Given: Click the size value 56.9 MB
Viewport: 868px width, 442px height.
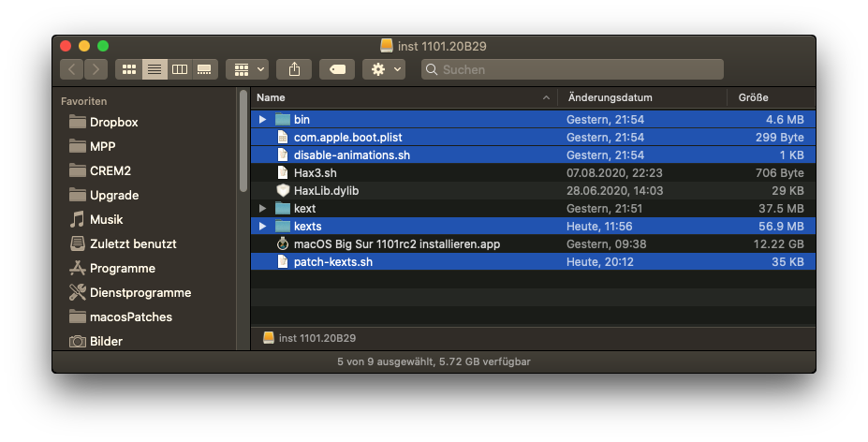Looking at the screenshot, I should pyautogui.click(x=781, y=226).
